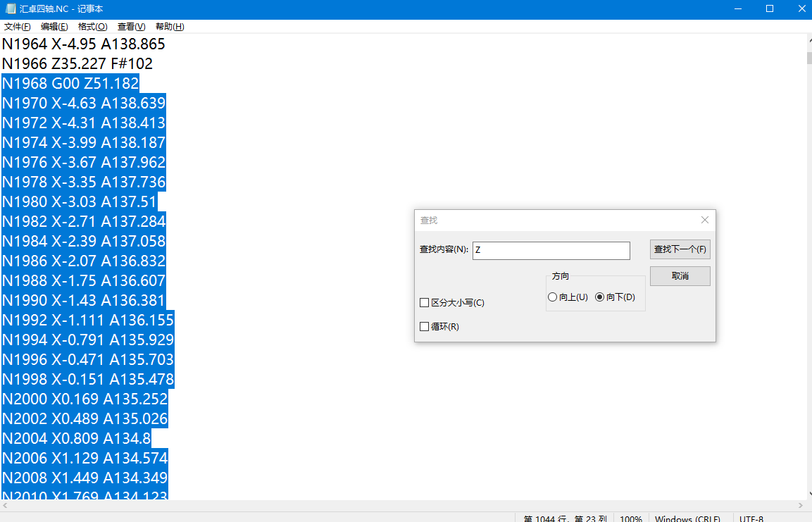This screenshot has width=812, height=522.
Task: Click line N1992 X-1.111 A136.155
Action: [x=88, y=320]
